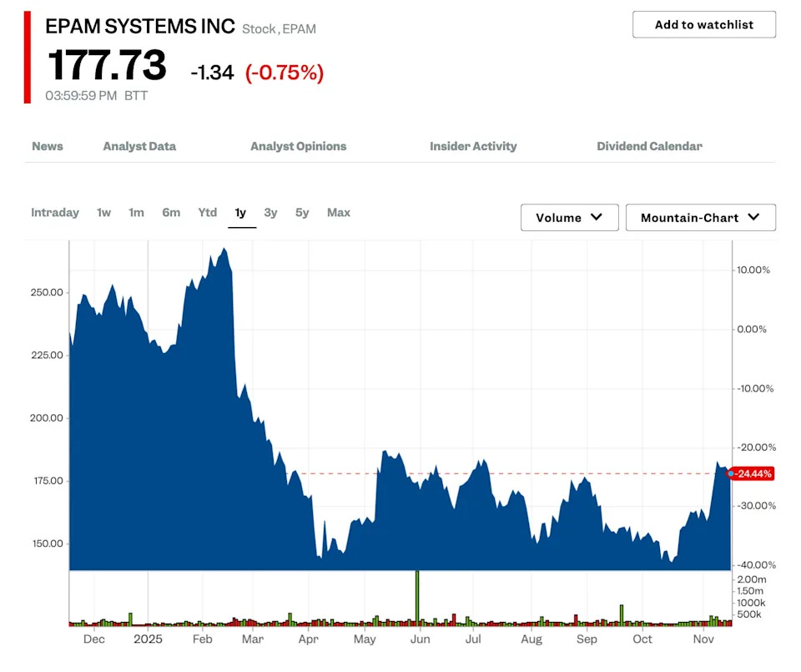
Task: Click the 03:59:59 PM timestamp
Action: pos(81,96)
